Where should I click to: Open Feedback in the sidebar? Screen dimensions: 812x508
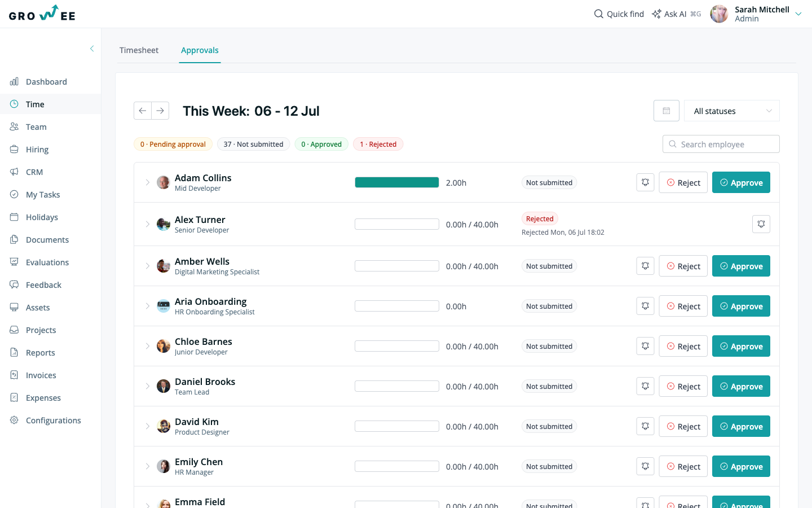tap(51, 285)
